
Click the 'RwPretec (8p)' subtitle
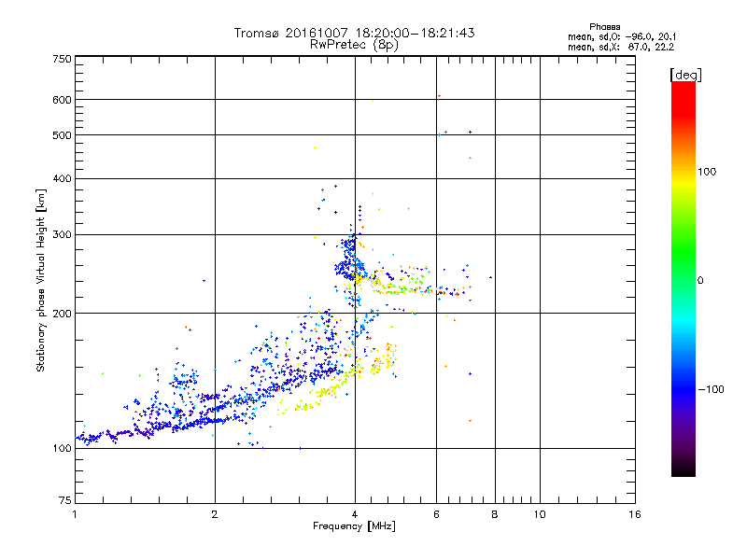point(354,45)
